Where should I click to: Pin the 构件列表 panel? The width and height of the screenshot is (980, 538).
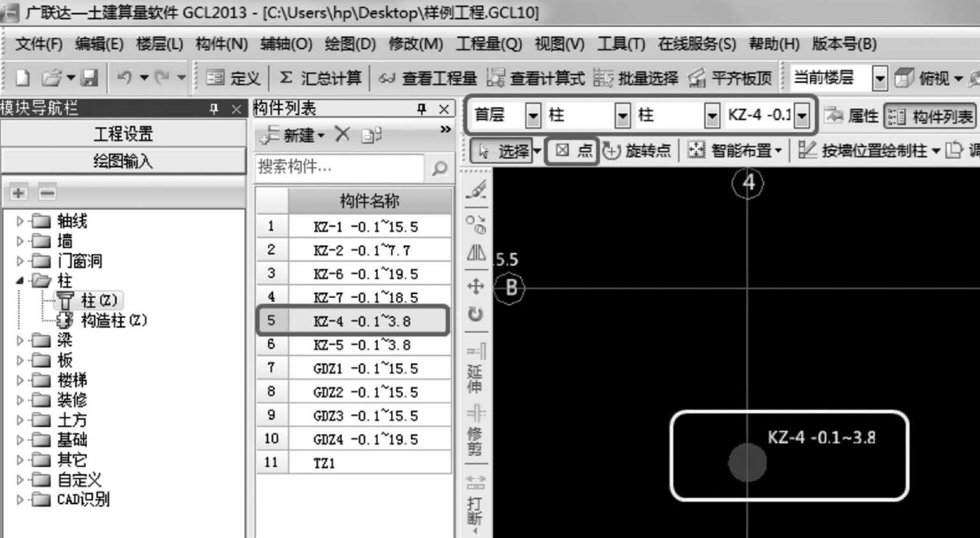click(x=421, y=109)
